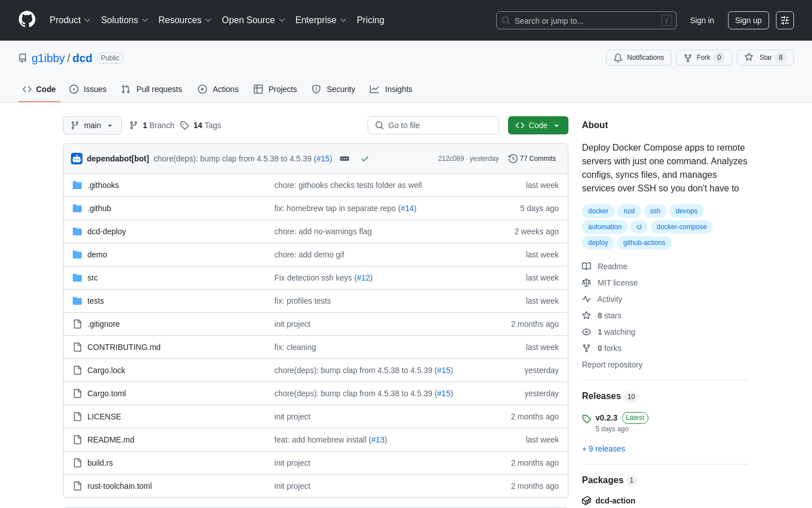812x508 pixels.
Task: Open the src folder
Action: pyautogui.click(x=92, y=278)
